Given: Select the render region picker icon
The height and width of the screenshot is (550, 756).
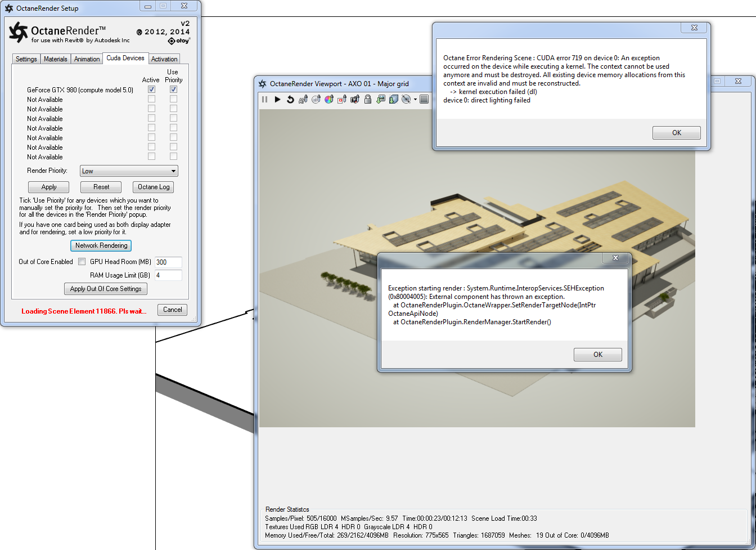Looking at the screenshot, I should click(342, 100).
